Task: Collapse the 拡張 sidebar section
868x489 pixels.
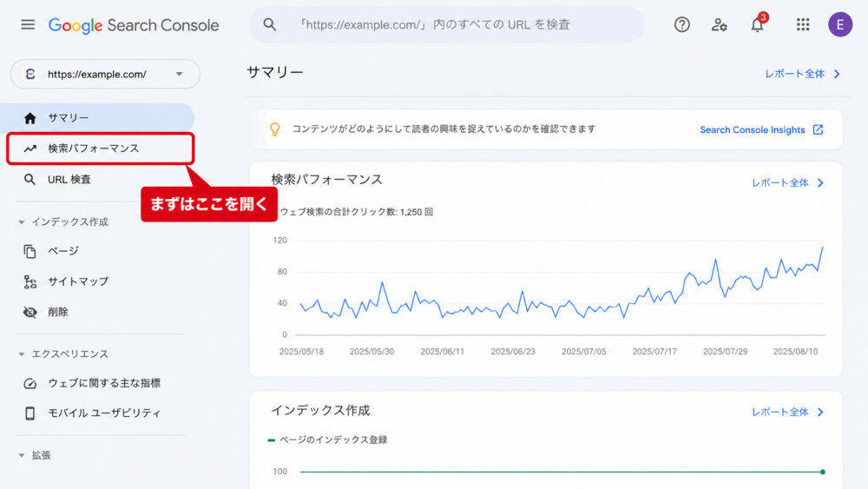Action: coord(22,455)
